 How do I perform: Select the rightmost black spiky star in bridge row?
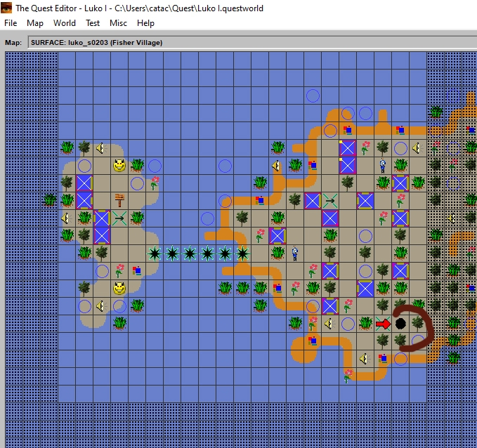click(x=242, y=253)
